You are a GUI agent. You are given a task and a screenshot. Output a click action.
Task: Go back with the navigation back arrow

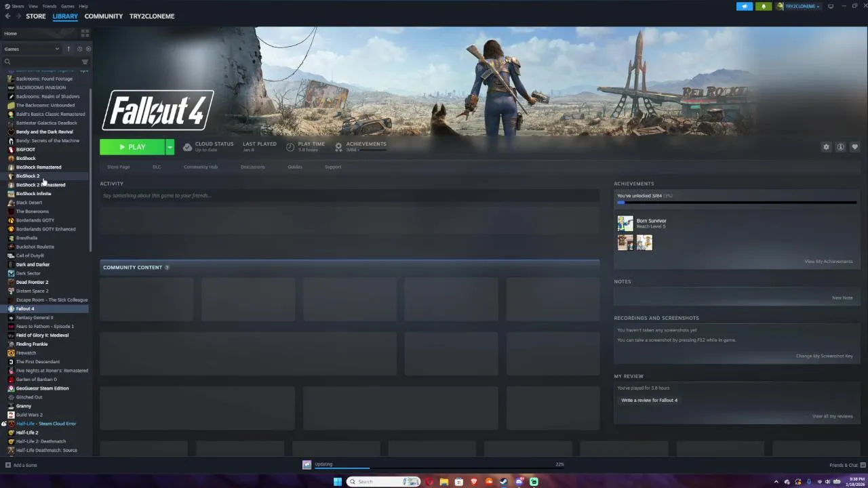click(x=7, y=16)
